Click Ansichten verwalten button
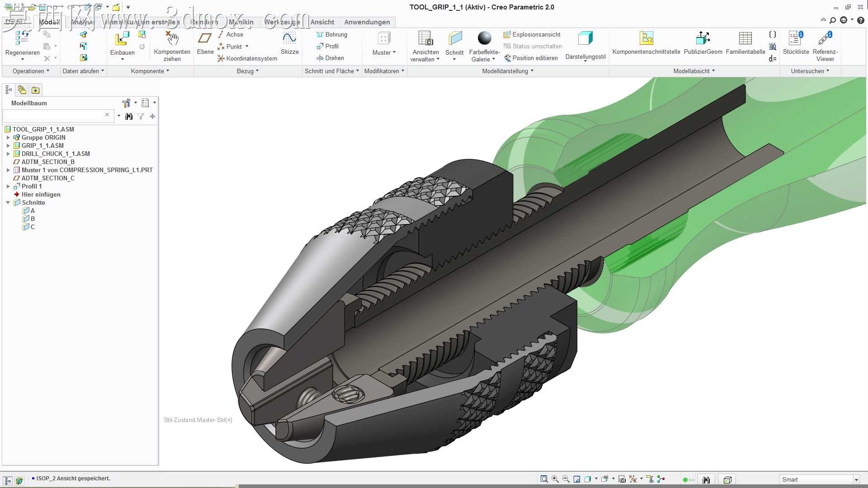The image size is (868, 488). coord(425,47)
